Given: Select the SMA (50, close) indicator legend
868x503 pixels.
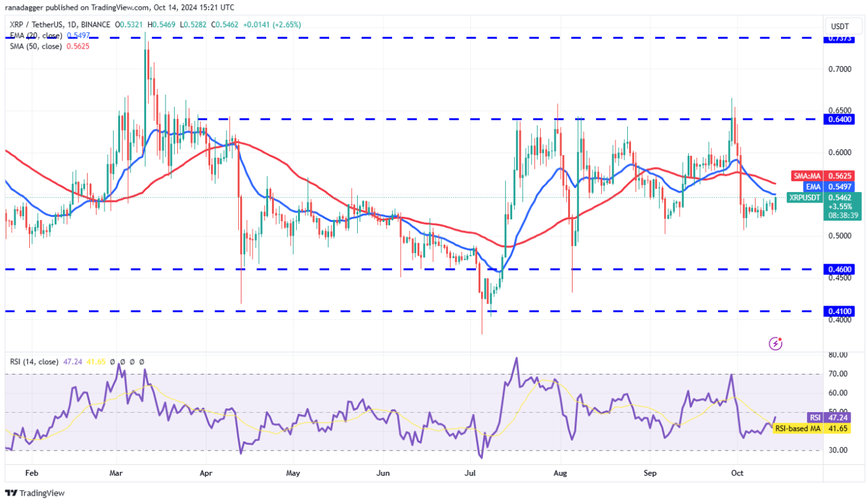Looking at the screenshot, I should 35,46.
